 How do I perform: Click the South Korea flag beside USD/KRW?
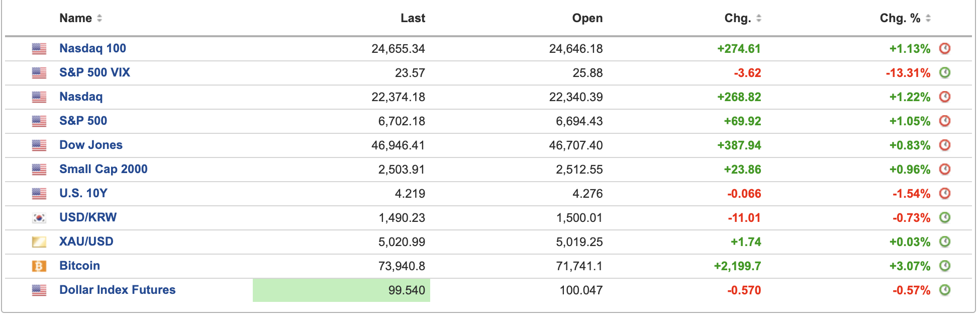[39, 218]
